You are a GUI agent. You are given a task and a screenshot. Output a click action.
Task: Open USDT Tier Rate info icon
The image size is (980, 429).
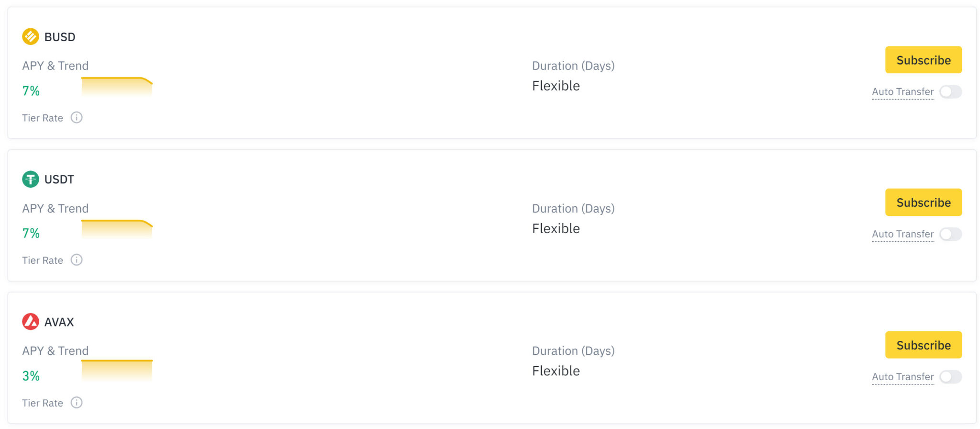[77, 260]
